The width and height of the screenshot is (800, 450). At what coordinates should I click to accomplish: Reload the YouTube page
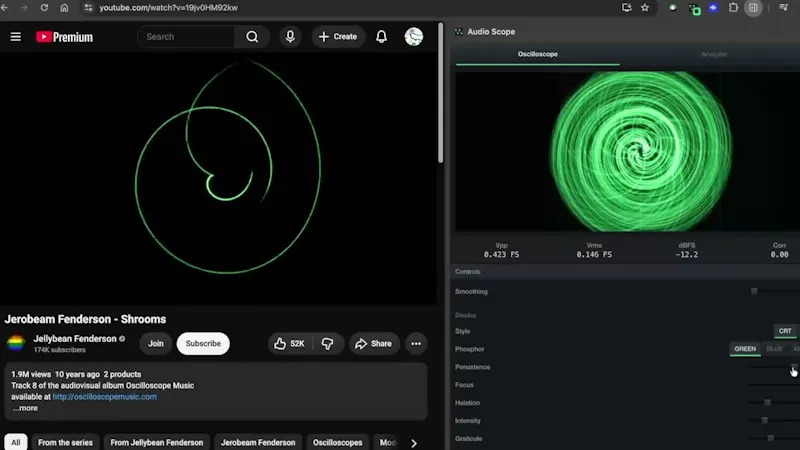(x=44, y=8)
